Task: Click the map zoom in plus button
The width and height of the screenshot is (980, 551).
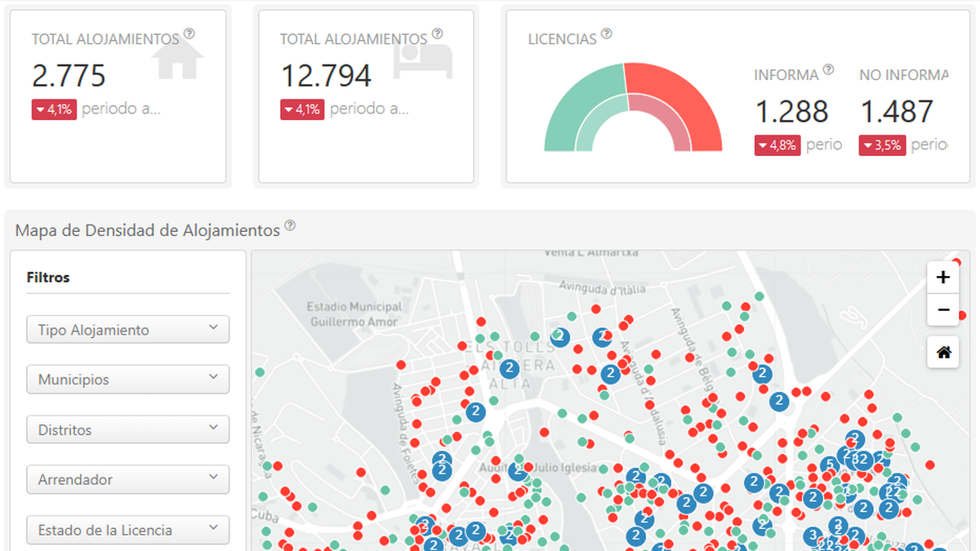Action: point(943,278)
